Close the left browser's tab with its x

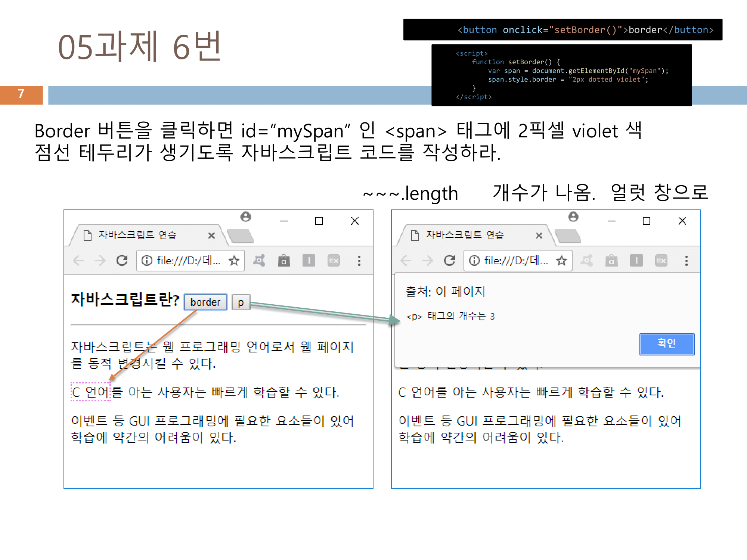click(x=211, y=236)
